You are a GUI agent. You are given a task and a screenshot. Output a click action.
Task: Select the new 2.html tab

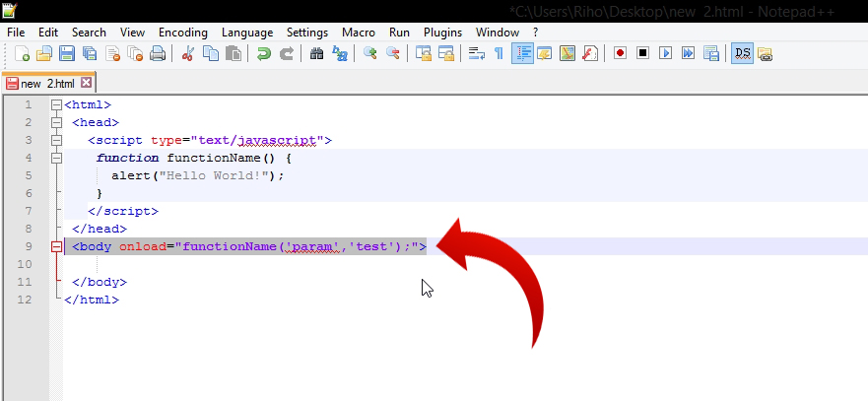click(x=48, y=83)
